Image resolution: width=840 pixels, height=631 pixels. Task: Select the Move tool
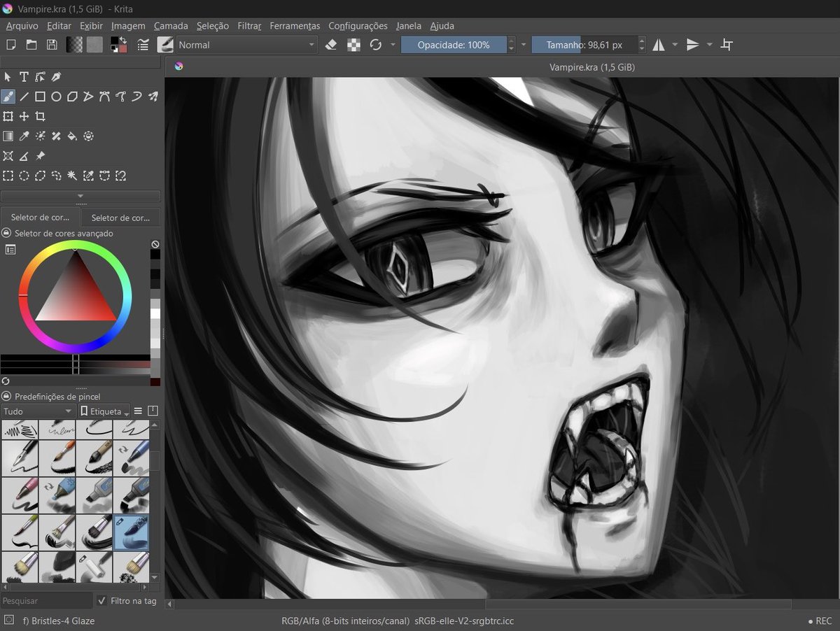[x=24, y=116]
